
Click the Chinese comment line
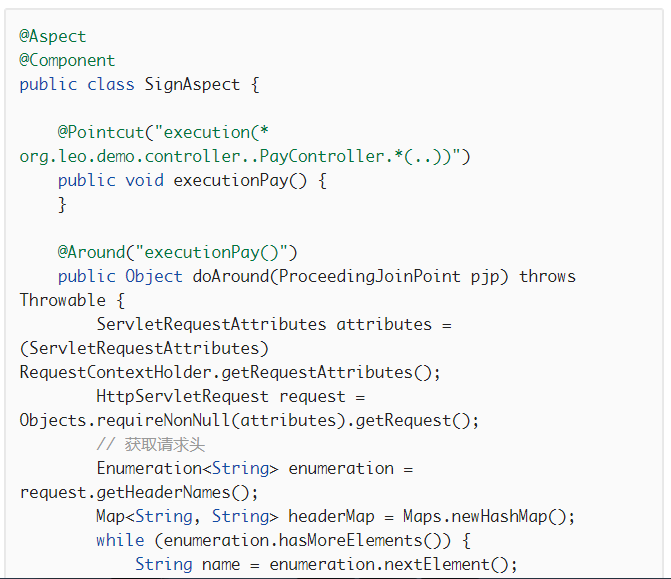tap(151, 445)
